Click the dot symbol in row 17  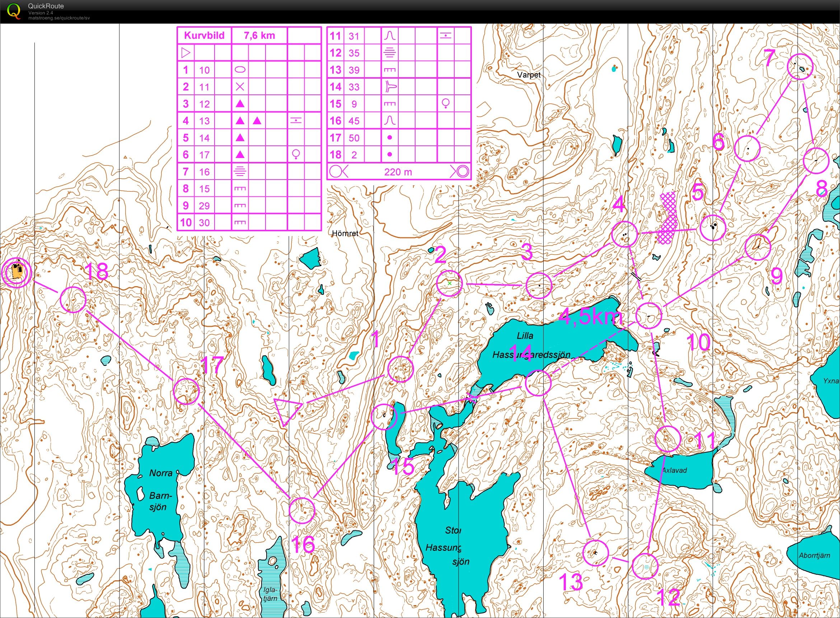tap(390, 138)
